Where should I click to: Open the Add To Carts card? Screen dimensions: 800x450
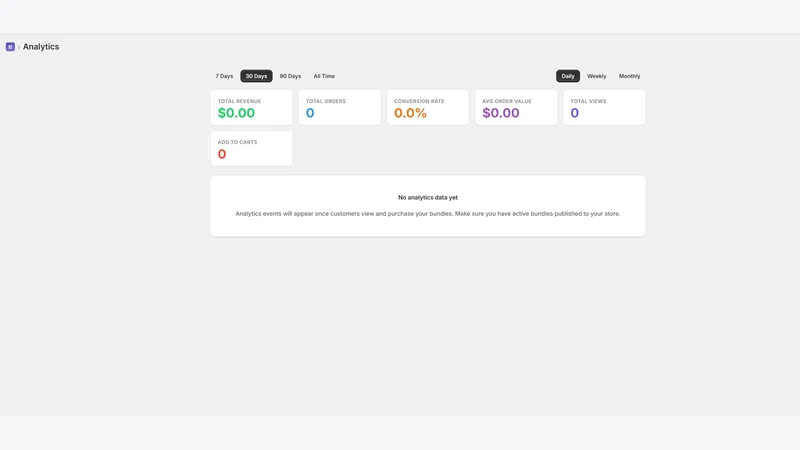pos(252,148)
